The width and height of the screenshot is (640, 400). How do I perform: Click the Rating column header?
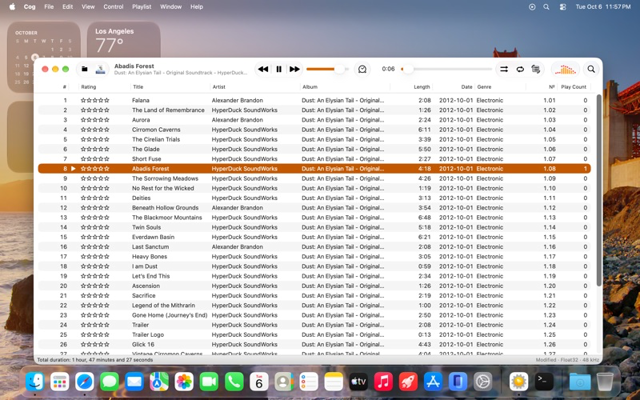[104, 87]
